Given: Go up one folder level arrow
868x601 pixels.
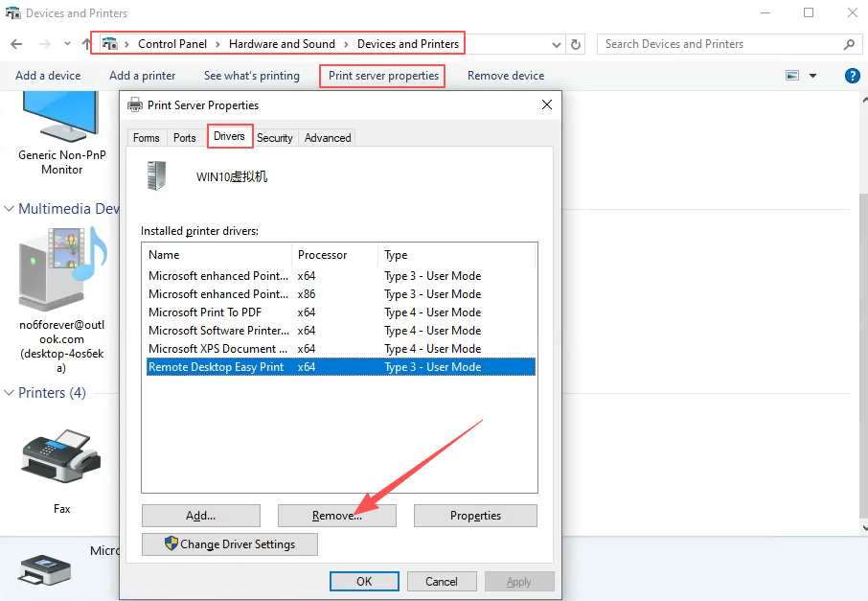Looking at the screenshot, I should 86,44.
